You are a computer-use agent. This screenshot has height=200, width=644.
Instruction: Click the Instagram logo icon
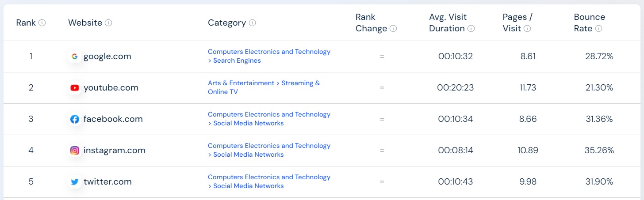(x=75, y=151)
